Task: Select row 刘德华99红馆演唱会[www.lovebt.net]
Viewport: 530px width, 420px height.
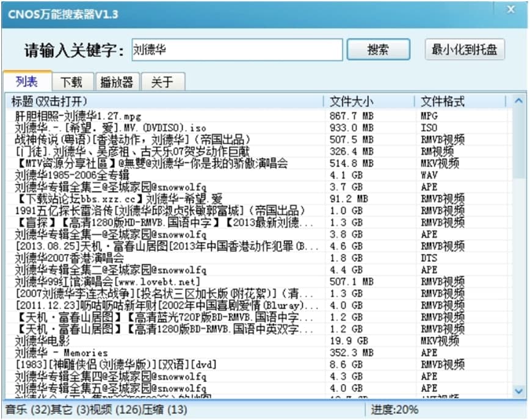Action: coord(256,281)
